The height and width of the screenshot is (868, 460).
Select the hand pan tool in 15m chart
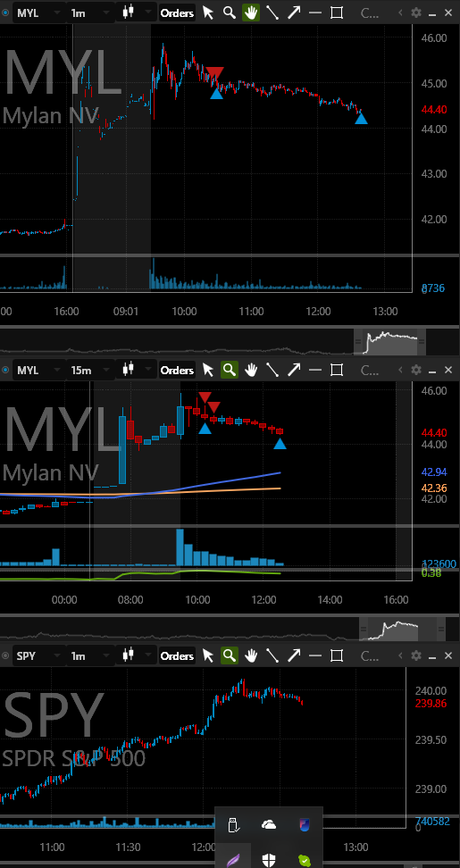tap(251, 370)
